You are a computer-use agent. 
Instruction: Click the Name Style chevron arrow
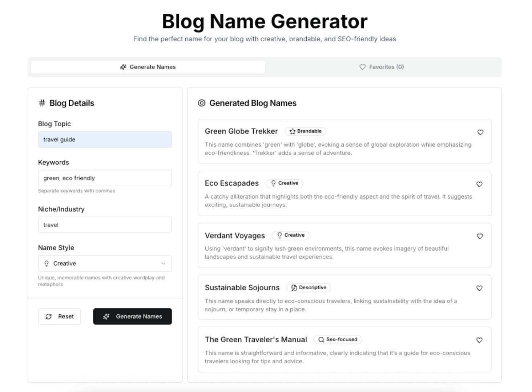coord(163,264)
